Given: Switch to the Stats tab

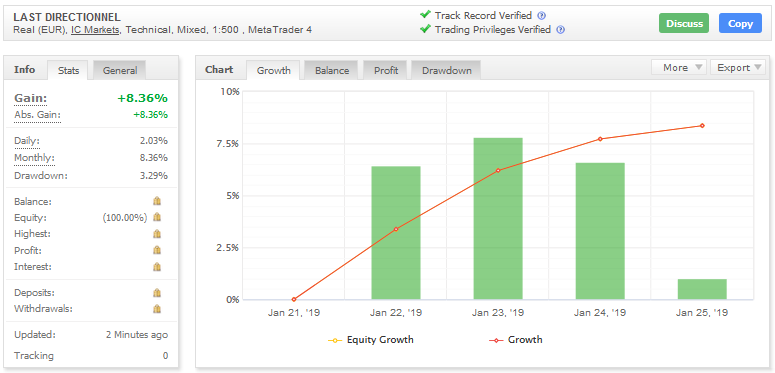Looking at the screenshot, I should [x=68, y=70].
